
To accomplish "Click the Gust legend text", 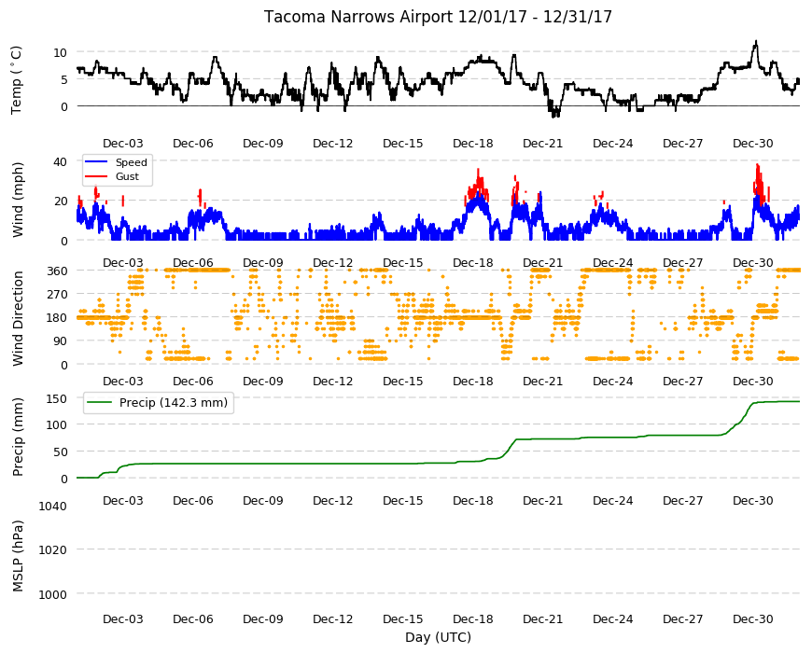I will [127, 176].
